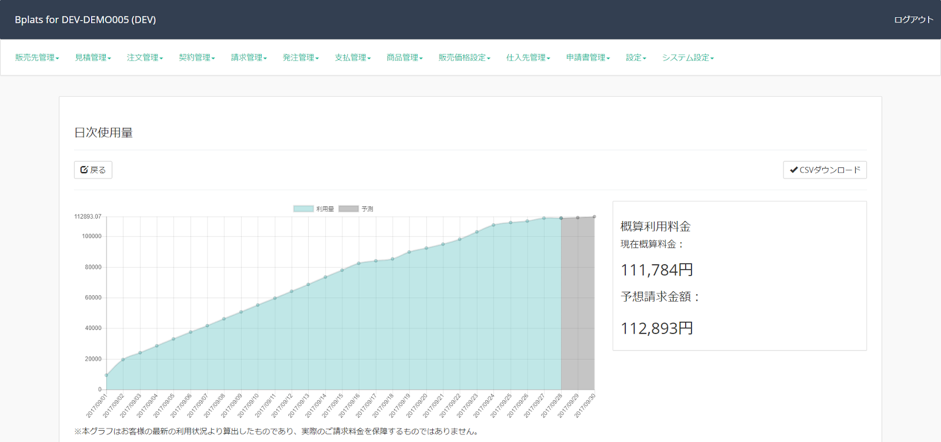Click the 概算利用料金 panel heading
This screenshot has height=442, width=941.
[655, 227]
